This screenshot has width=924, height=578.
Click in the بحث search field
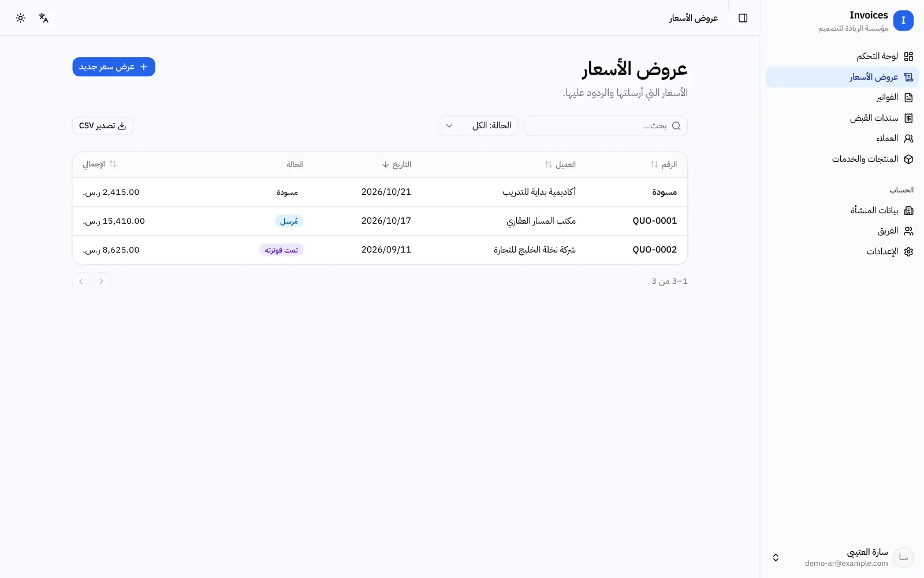click(605, 126)
